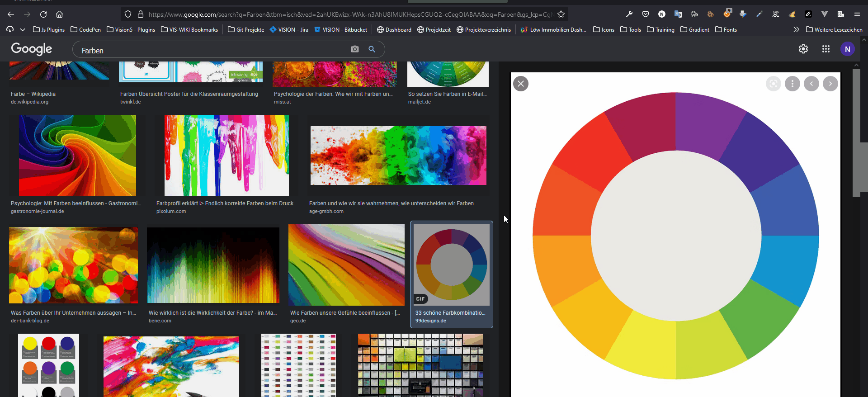The width and height of the screenshot is (868, 397).
Task: Go to previous image in preview
Action: (811, 84)
